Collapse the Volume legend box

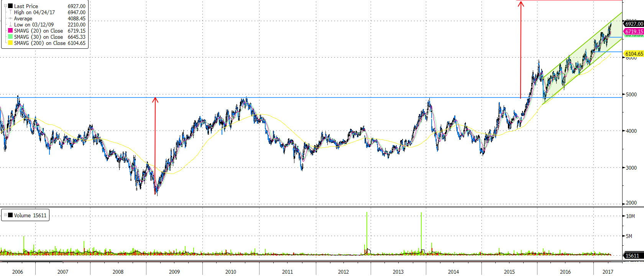click(x=5, y=215)
